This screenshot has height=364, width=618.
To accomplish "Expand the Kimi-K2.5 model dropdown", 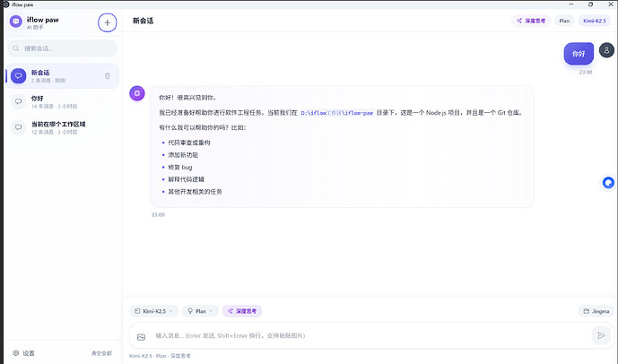I will point(153,311).
